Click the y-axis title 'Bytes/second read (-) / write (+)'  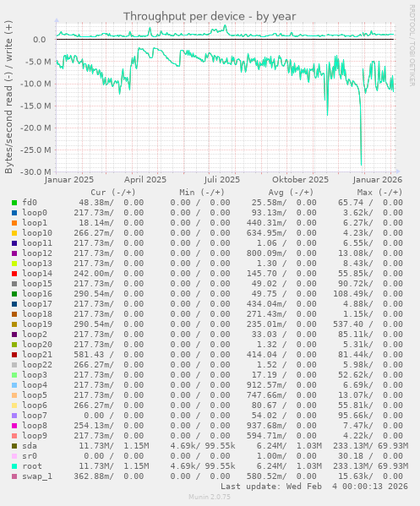pos(8,97)
